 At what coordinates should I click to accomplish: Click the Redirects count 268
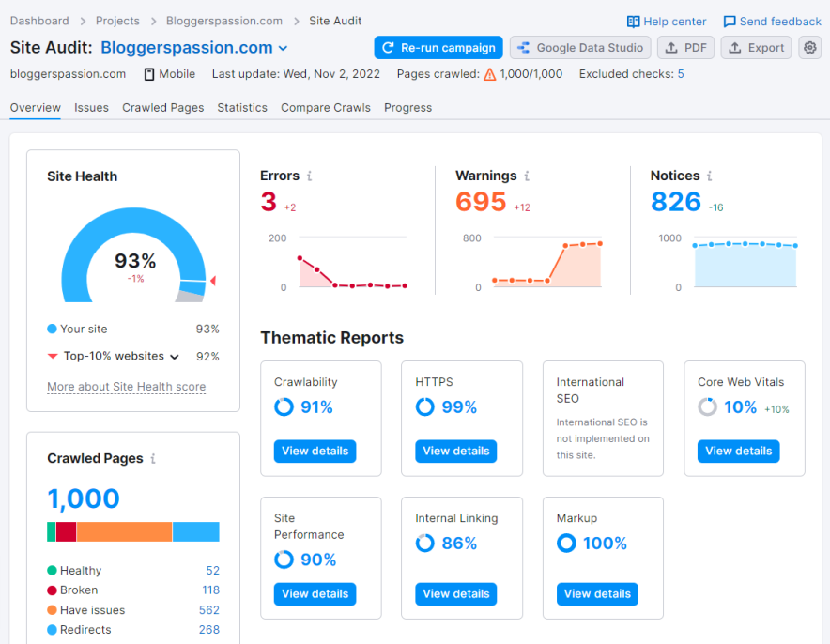[209, 630]
